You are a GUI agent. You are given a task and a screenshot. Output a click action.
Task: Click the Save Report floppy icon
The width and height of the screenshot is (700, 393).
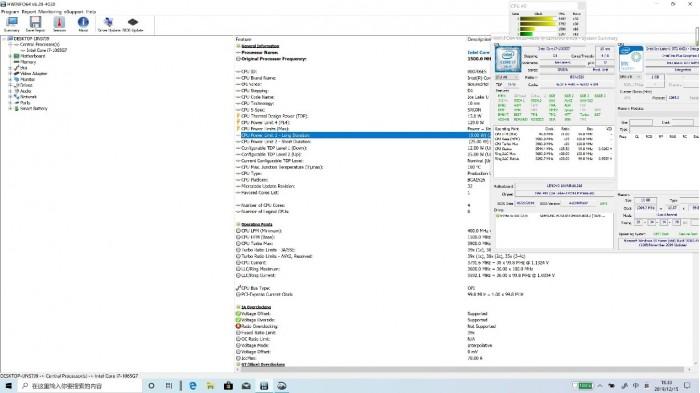(35, 24)
